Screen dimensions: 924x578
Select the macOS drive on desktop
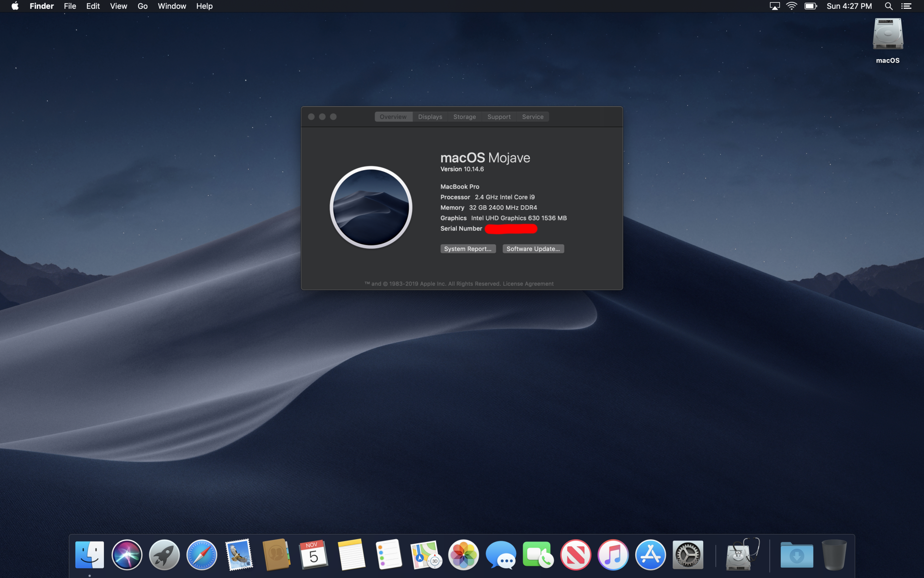[888, 35]
